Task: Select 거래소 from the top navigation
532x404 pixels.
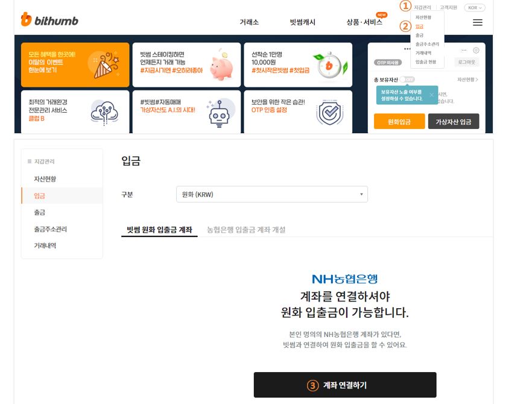Action: [249, 22]
